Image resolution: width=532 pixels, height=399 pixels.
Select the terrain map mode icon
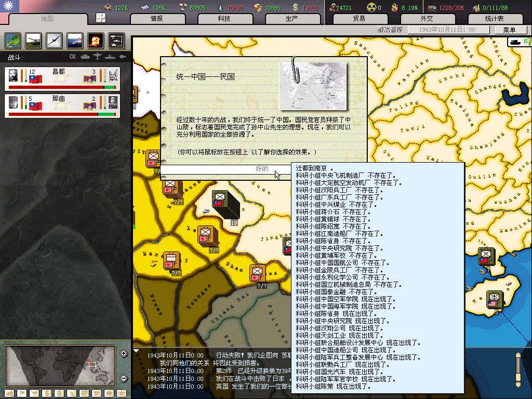tap(12, 41)
